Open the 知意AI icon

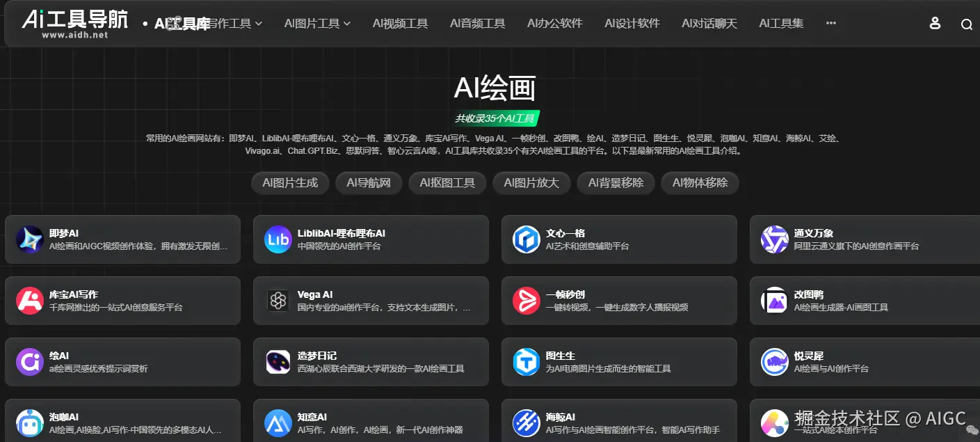point(278,423)
